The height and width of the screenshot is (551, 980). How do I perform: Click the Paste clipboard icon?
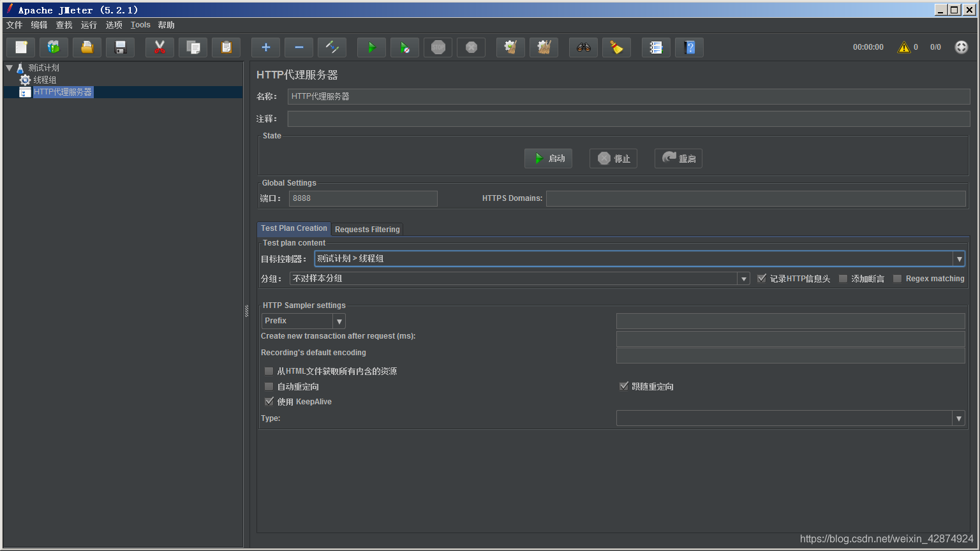point(226,47)
